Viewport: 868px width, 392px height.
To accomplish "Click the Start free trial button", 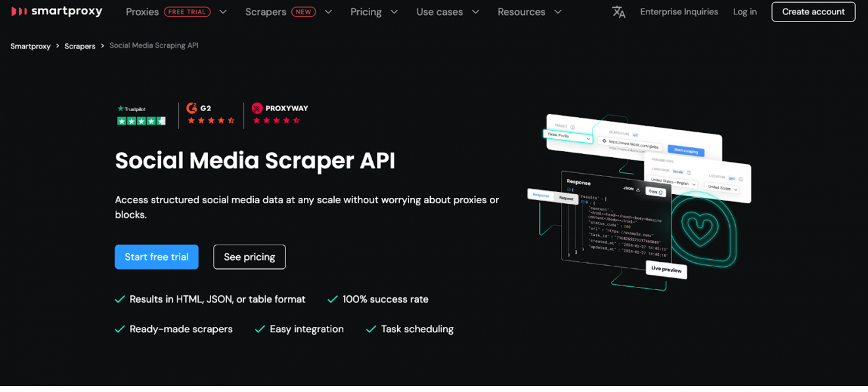I will click(157, 257).
